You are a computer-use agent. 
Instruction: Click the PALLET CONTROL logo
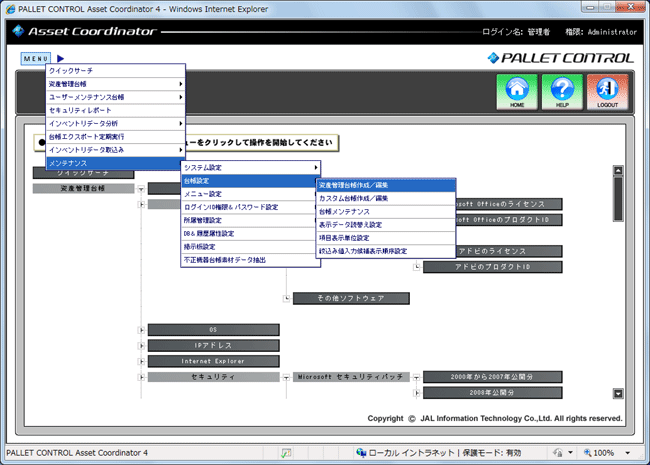coord(560,58)
